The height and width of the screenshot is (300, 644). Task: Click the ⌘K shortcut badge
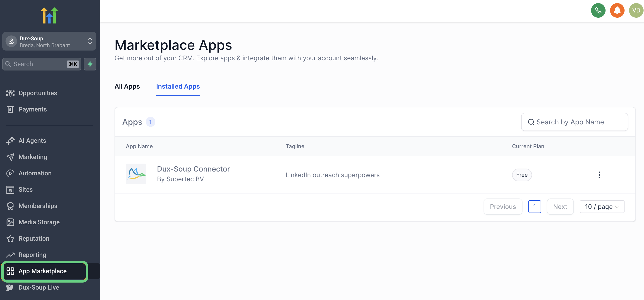pyautogui.click(x=73, y=64)
